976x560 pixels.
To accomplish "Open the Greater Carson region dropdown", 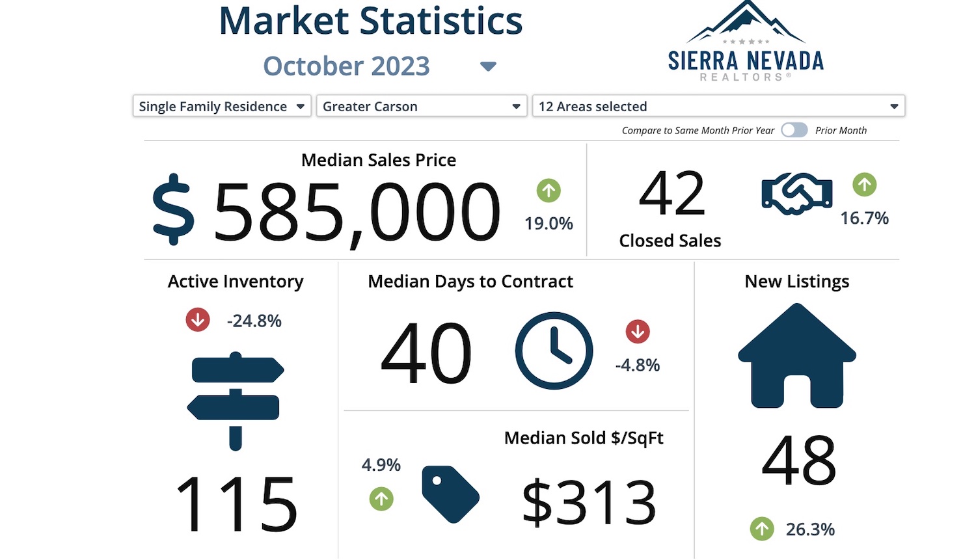I will pos(421,106).
